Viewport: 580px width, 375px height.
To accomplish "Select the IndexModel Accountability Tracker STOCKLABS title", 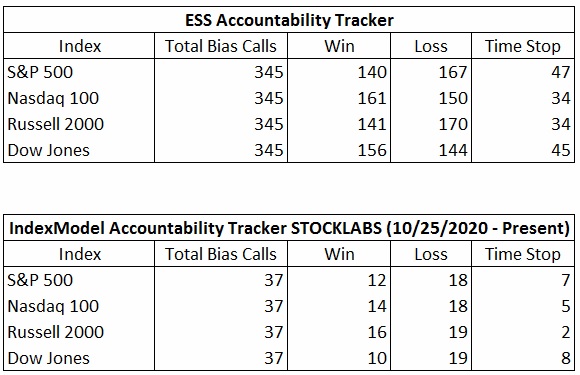I will (289, 228).
